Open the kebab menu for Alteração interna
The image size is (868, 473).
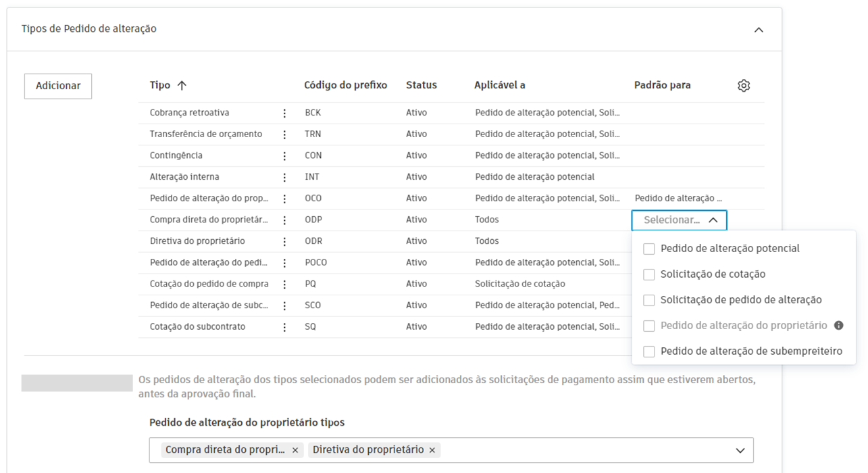[x=285, y=176]
